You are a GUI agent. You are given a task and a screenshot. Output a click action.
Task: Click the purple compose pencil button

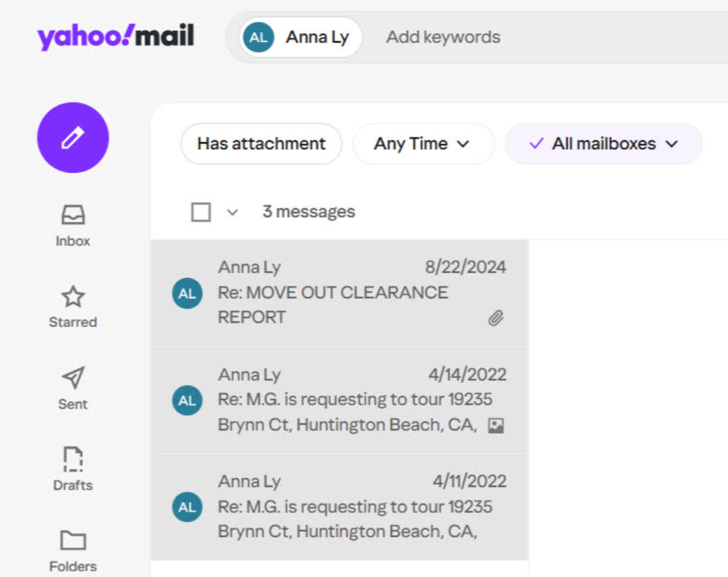click(73, 138)
